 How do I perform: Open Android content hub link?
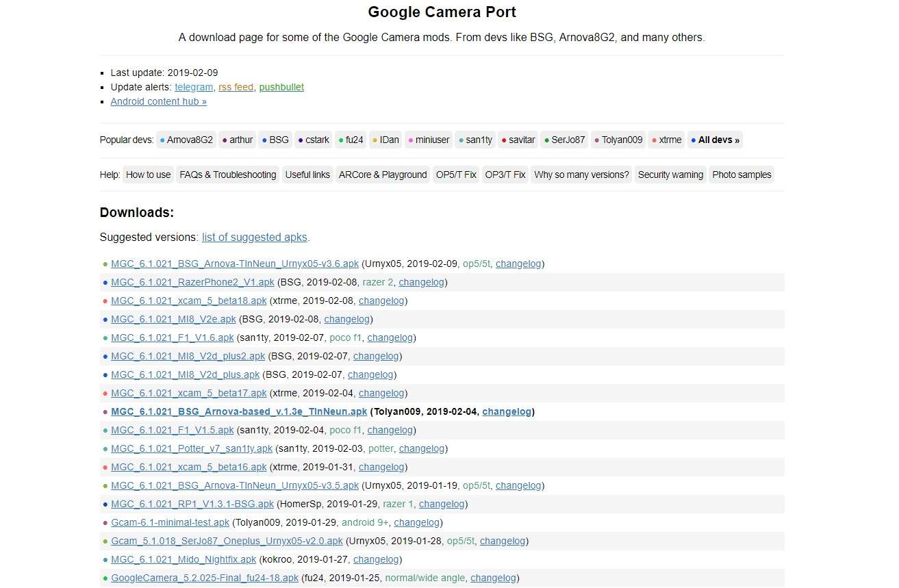[158, 101]
